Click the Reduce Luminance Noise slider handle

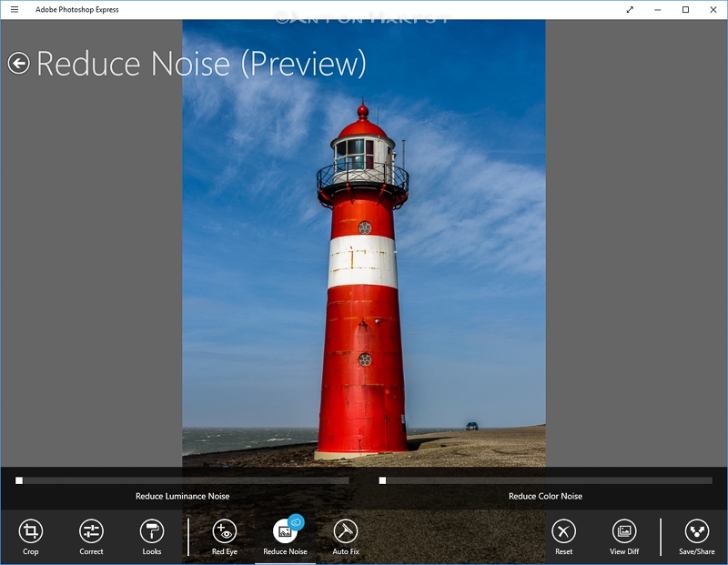19,480
